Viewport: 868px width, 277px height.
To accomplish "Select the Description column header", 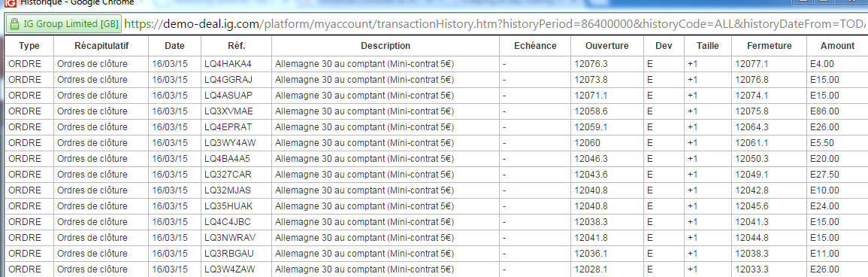I will pyautogui.click(x=386, y=46).
